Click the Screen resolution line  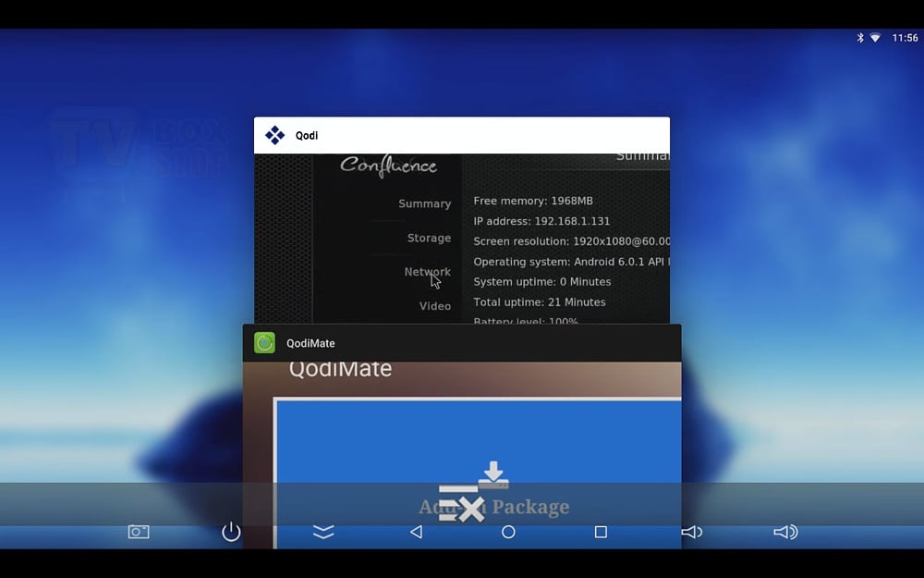(x=572, y=241)
